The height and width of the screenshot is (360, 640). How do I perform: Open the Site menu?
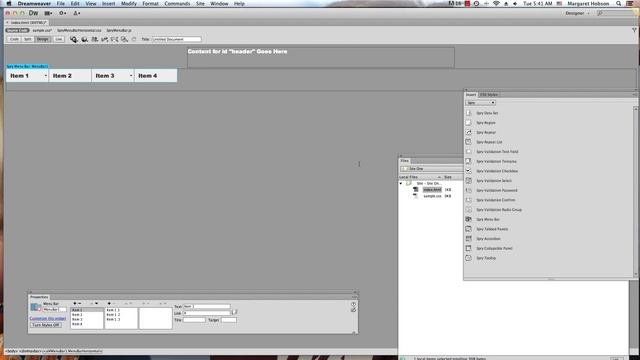pyautogui.click(x=200, y=4)
